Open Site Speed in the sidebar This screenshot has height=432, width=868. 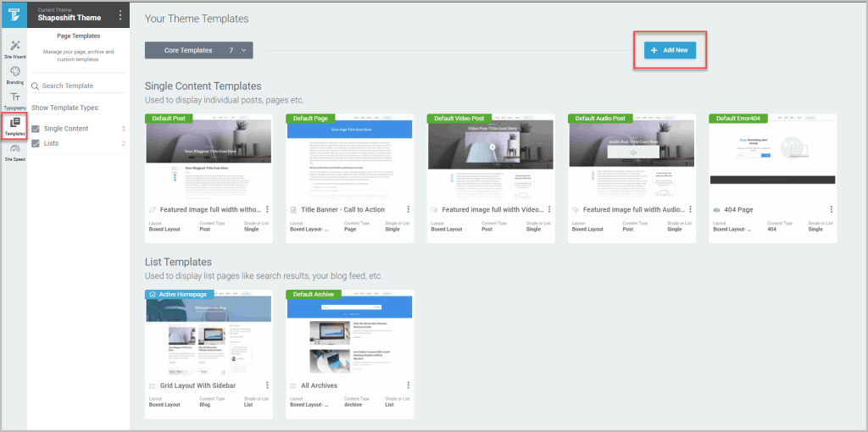[x=14, y=152]
